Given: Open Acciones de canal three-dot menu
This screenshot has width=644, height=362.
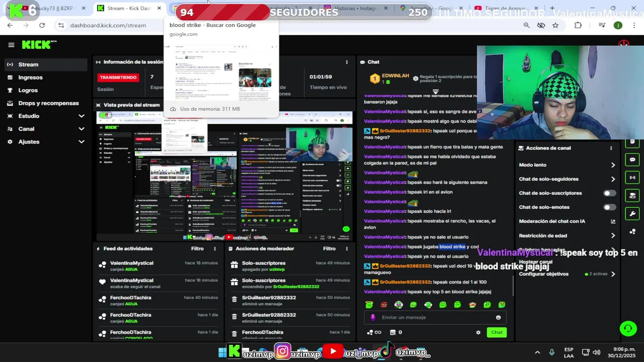Looking at the screenshot, I should (x=611, y=148).
